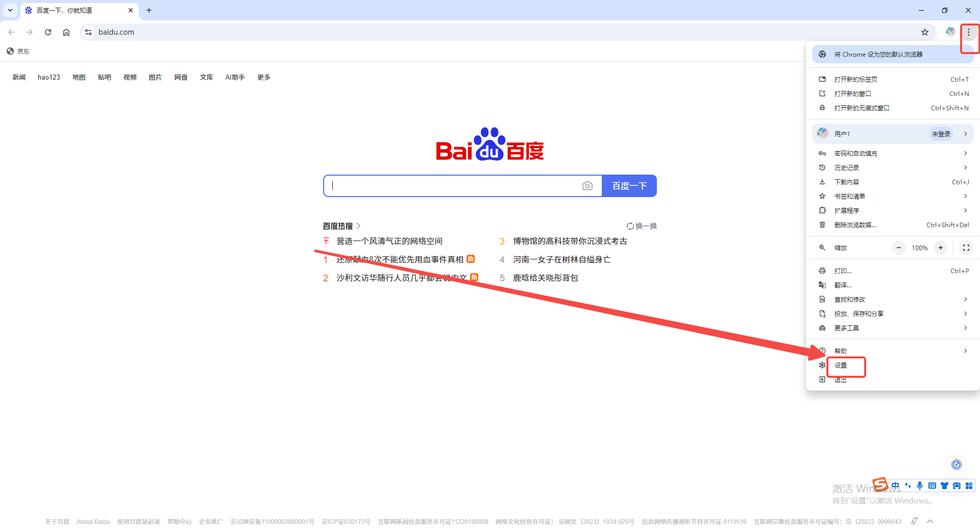Expand 历史记录 submenu
Screen dimensions: 980x531
893,167
